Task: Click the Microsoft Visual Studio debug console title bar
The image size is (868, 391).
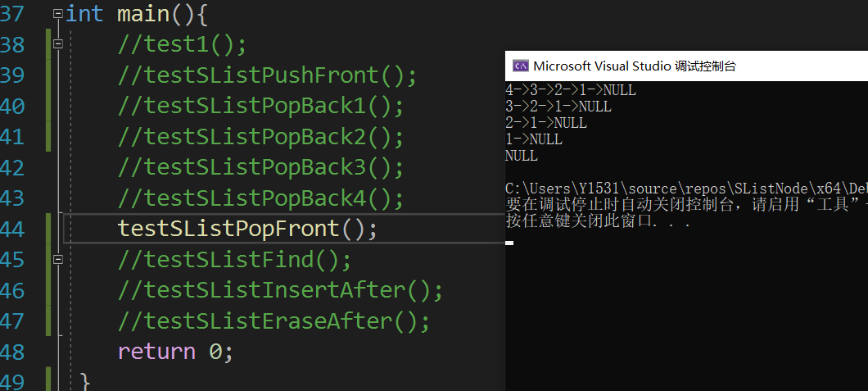Action: click(x=686, y=66)
